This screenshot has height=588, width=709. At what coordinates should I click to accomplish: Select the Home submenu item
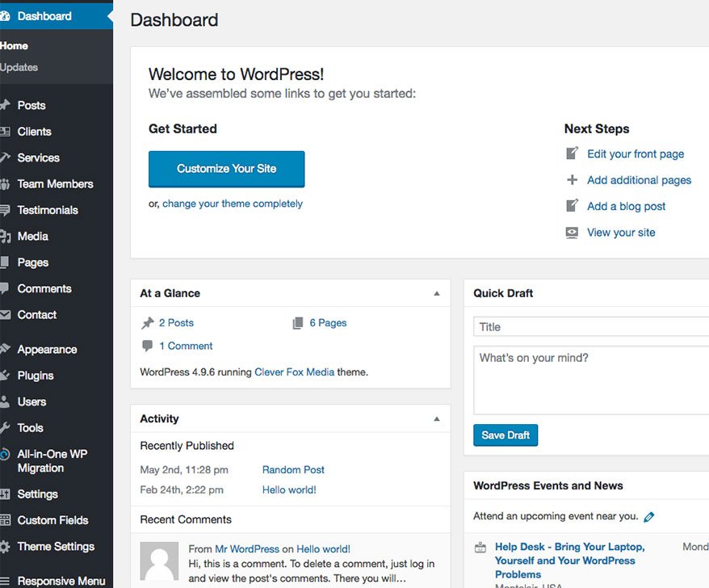click(x=14, y=46)
